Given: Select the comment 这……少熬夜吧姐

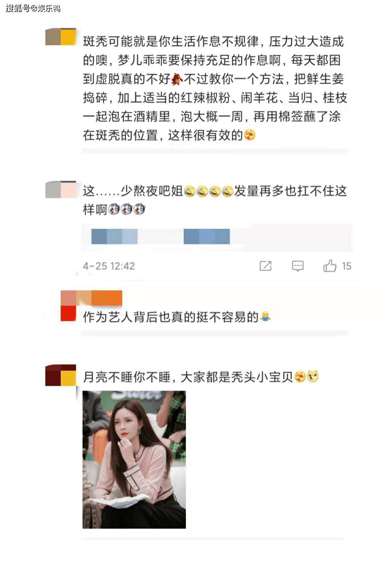Looking at the screenshot, I should pyautogui.click(x=215, y=200).
